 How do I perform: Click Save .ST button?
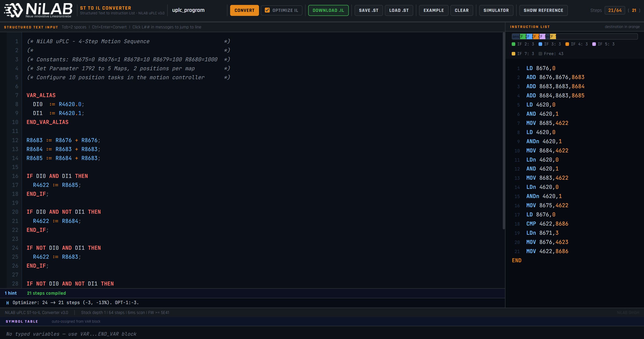pyautogui.click(x=368, y=10)
